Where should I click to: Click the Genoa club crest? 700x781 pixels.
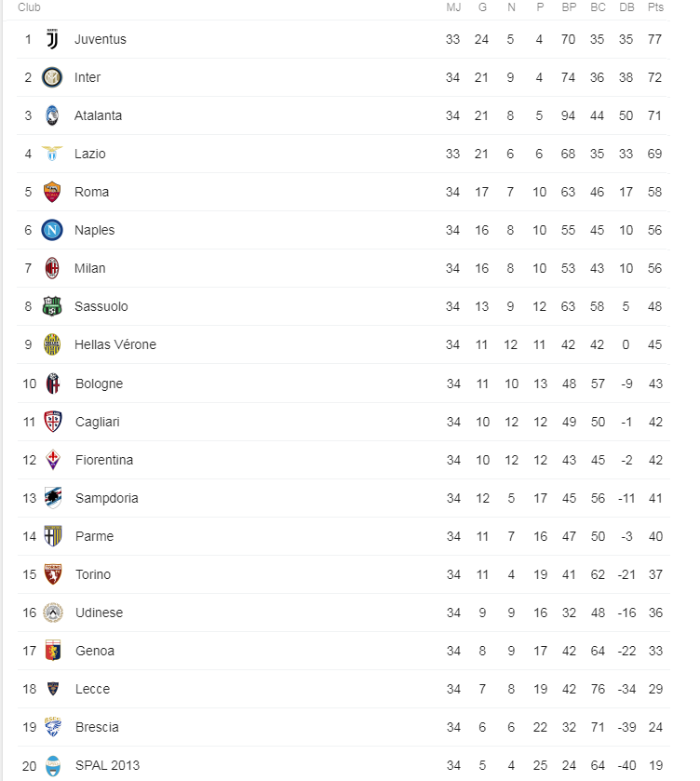pos(53,651)
